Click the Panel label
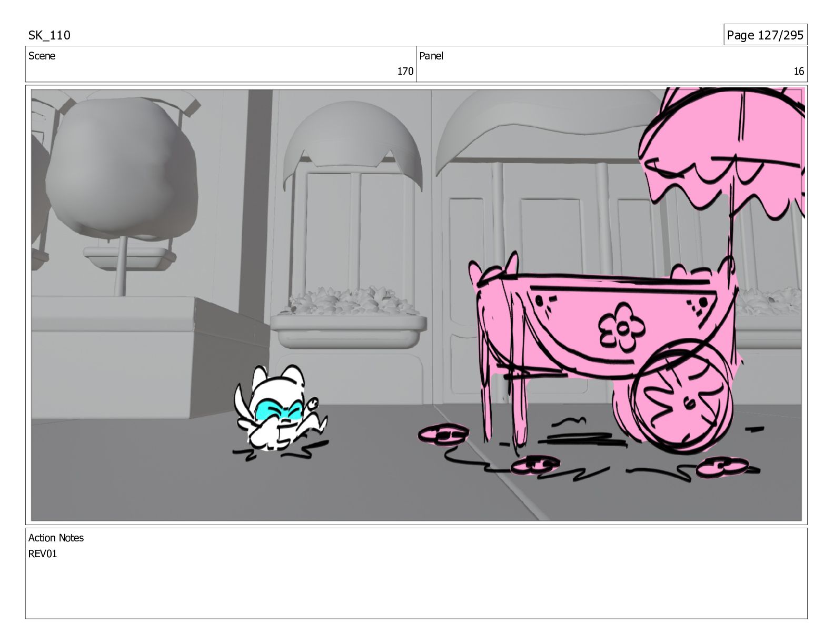This screenshot has width=834, height=644. 431,56
